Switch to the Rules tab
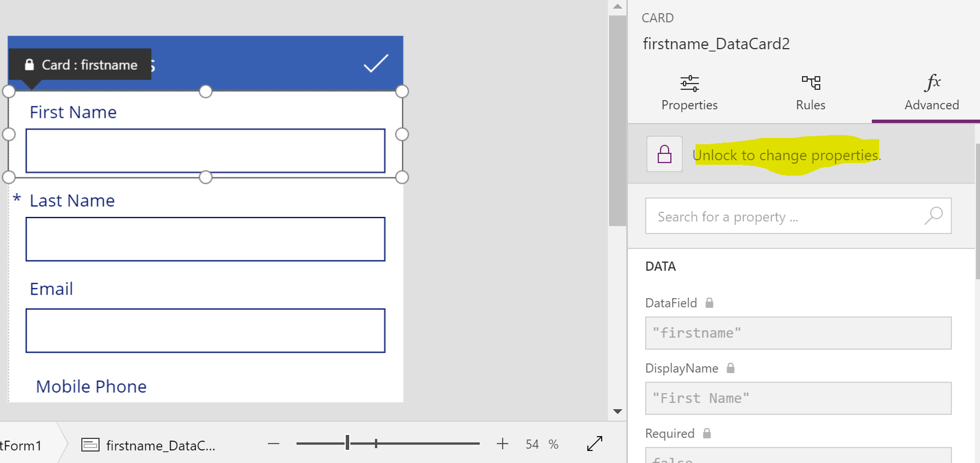The height and width of the screenshot is (463, 980). (x=811, y=93)
